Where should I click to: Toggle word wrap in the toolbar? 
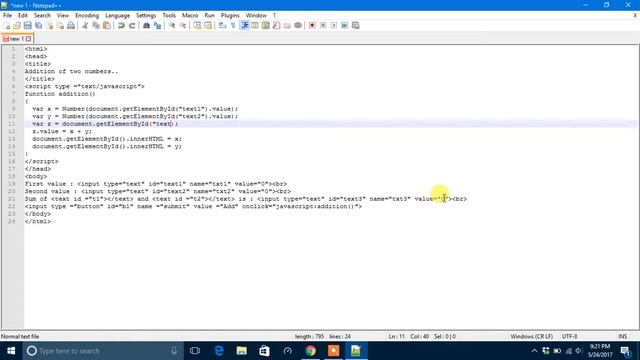(x=222, y=25)
